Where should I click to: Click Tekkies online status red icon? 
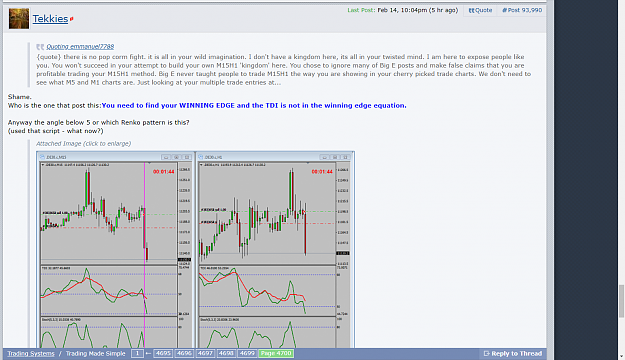coord(71,19)
